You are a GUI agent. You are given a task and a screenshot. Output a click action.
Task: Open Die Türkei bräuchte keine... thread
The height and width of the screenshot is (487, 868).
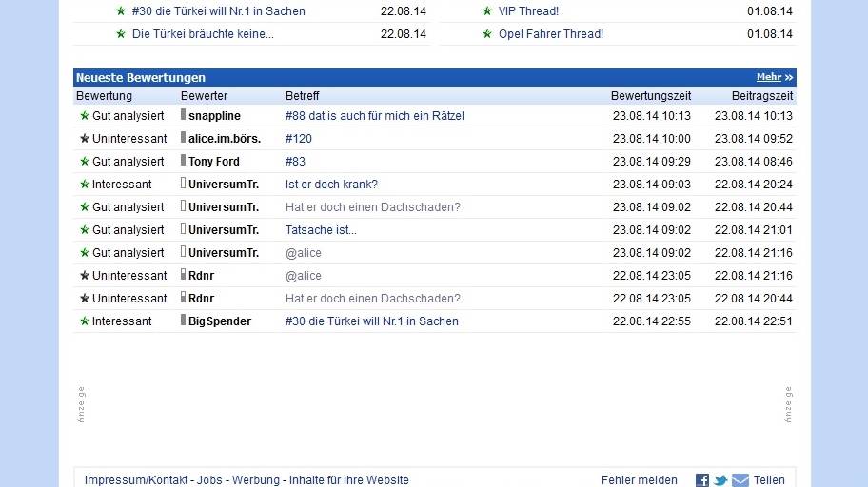(x=203, y=33)
